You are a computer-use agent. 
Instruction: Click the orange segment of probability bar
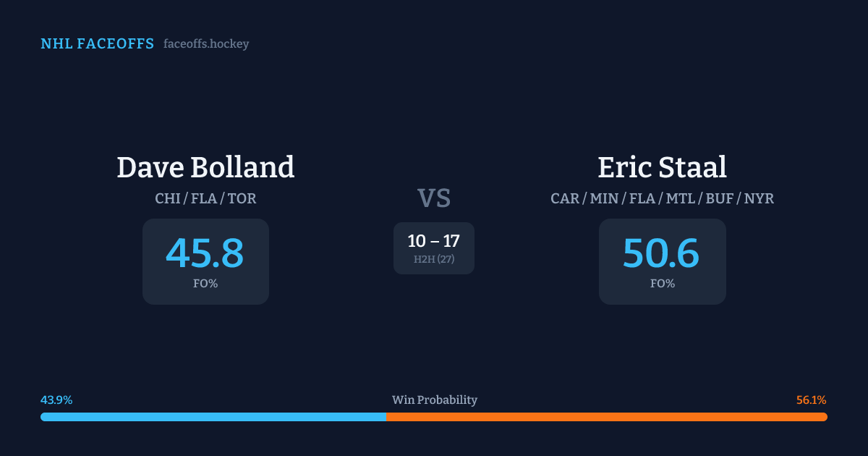click(606, 417)
